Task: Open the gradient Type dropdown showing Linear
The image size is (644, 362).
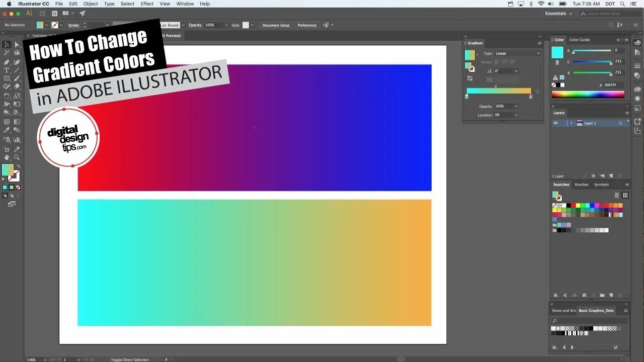Action: 518,53
